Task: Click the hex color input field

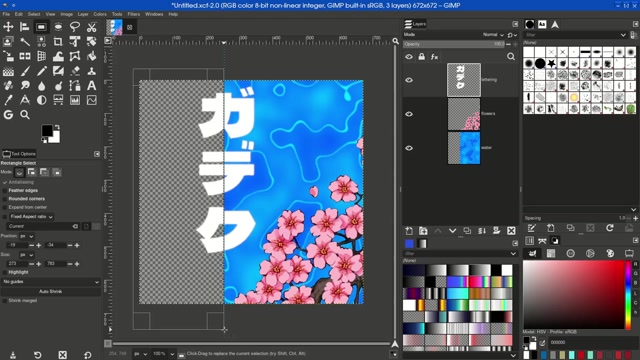Action: click(592, 342)
